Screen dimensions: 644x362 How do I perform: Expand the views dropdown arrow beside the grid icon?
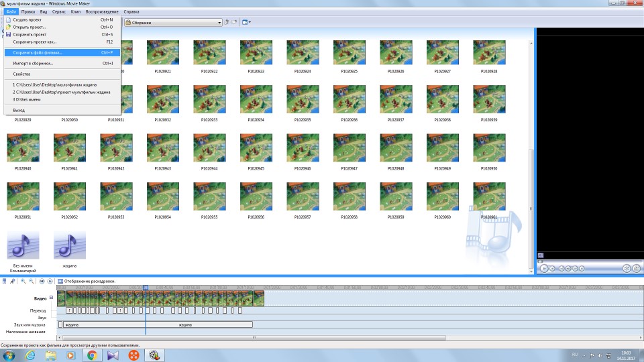point(250,22)
